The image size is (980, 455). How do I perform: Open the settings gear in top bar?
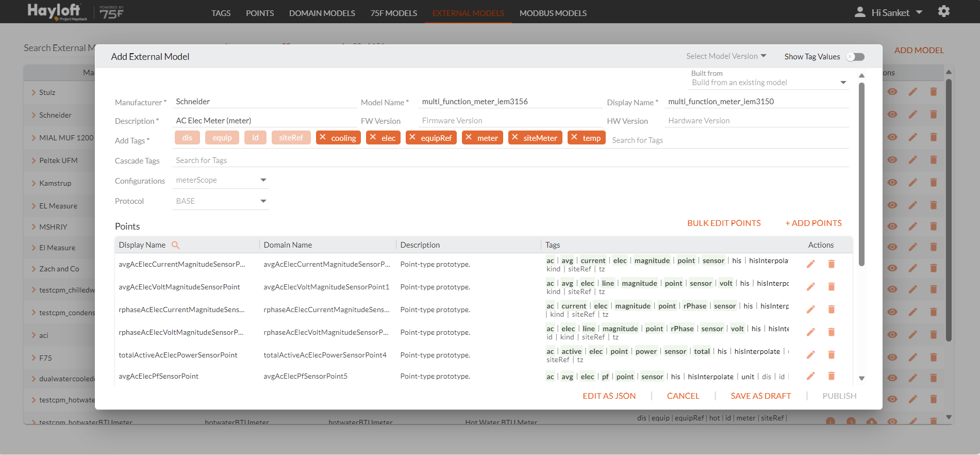tap(943, 11)
